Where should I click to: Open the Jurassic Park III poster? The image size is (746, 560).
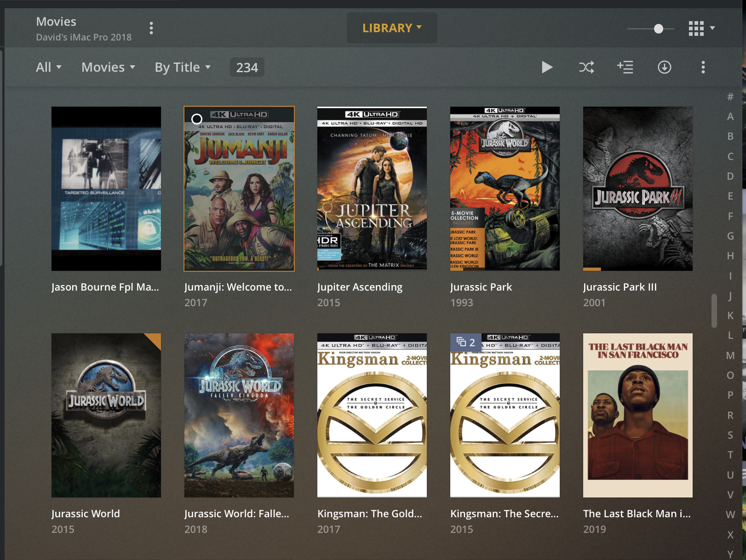[x=638, y=189]
